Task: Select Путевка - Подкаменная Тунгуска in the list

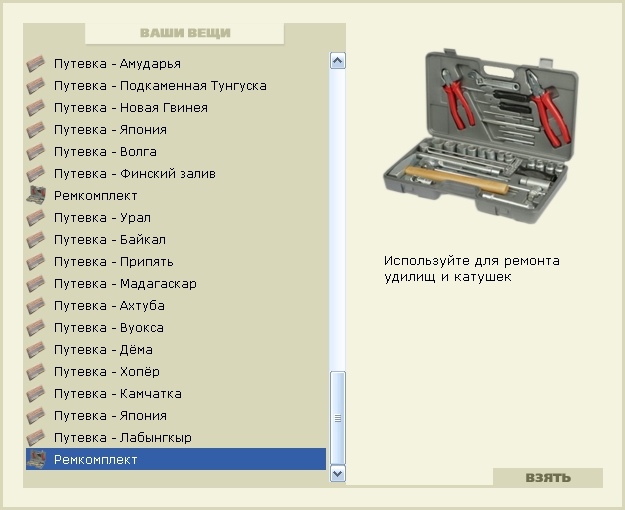Action: point(160,86)
